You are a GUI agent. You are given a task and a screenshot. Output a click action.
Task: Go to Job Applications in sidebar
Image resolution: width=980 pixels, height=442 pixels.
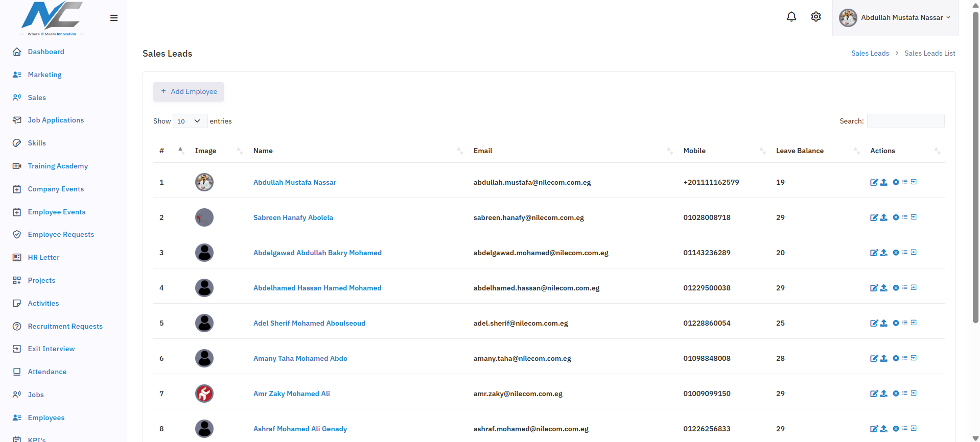(x=56, y=120)
